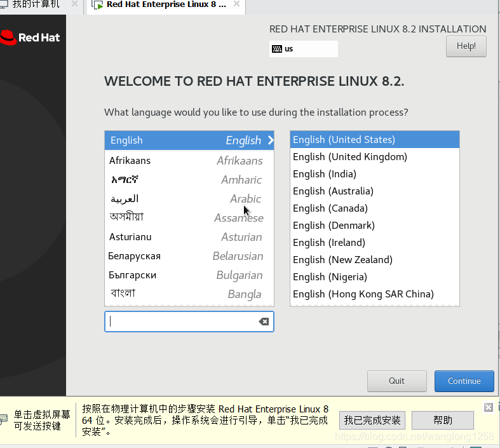Open the Help! button
Image resolution: width=500 pixels, height=448 pixels.
[x=466, y=46]
